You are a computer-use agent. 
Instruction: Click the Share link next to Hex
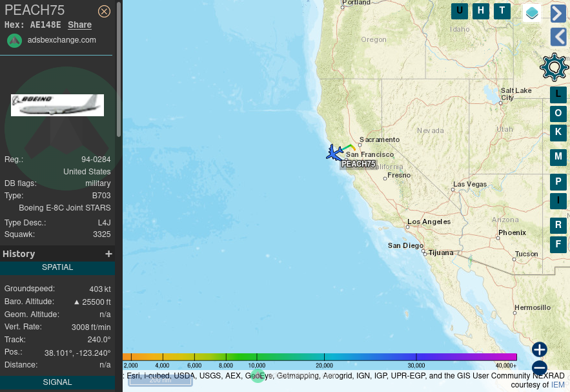pos(79,25)
